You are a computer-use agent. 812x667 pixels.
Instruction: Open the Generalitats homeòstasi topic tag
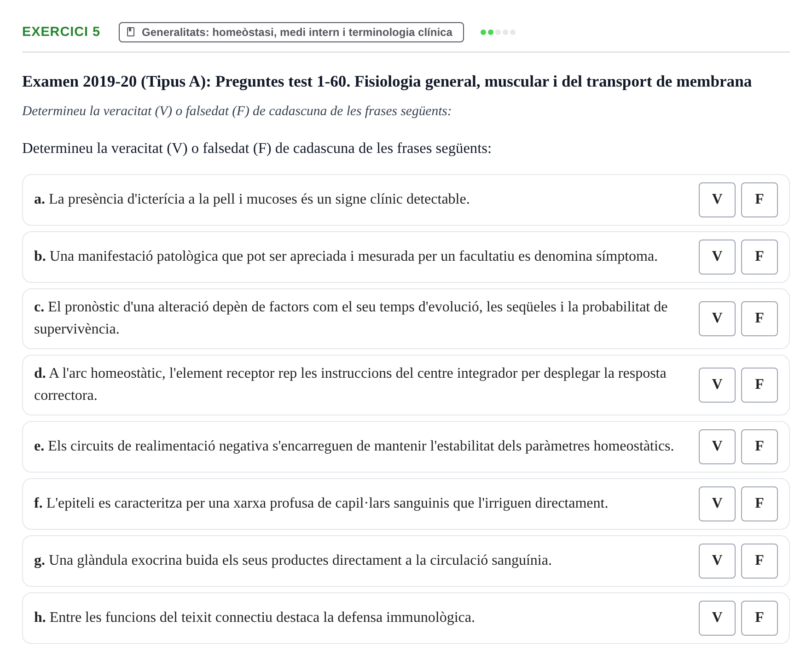pos(291,32)
